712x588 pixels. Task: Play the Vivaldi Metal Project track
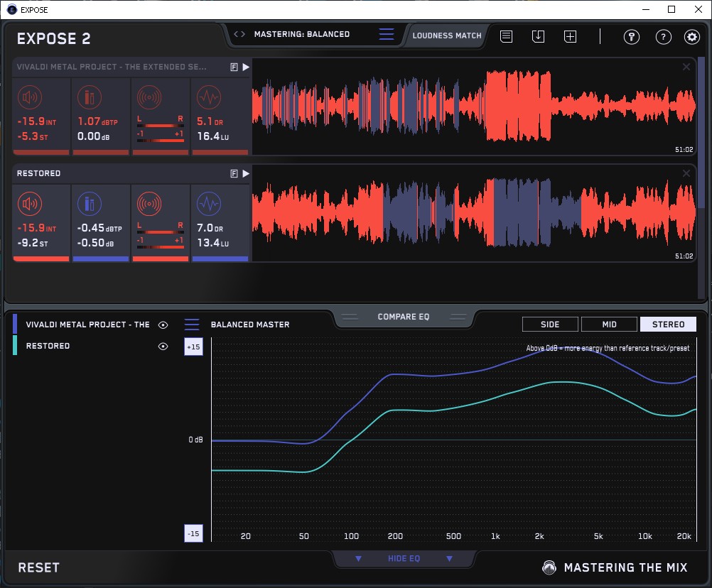tap(246, 67)
